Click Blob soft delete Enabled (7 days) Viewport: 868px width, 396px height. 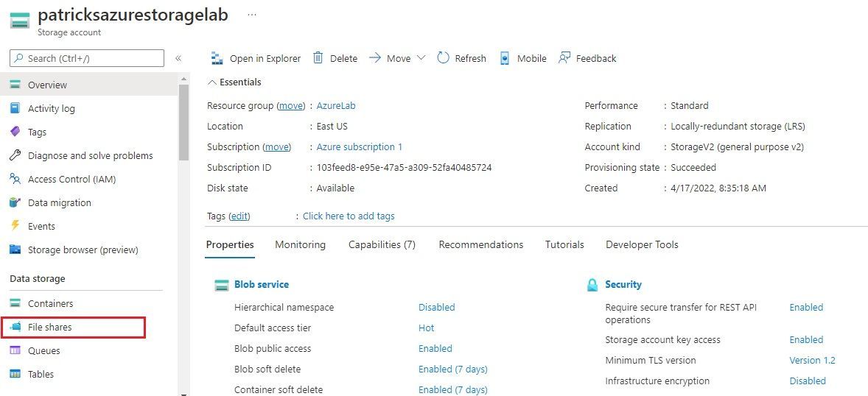click(453, 369)
